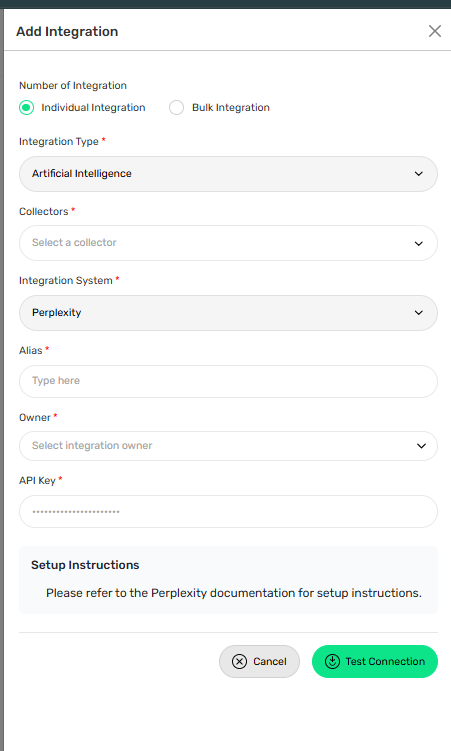Click the chevron arrow in Owner field
Image resolution: width=451 pixels, height=751 pixels.
point(421,446)
